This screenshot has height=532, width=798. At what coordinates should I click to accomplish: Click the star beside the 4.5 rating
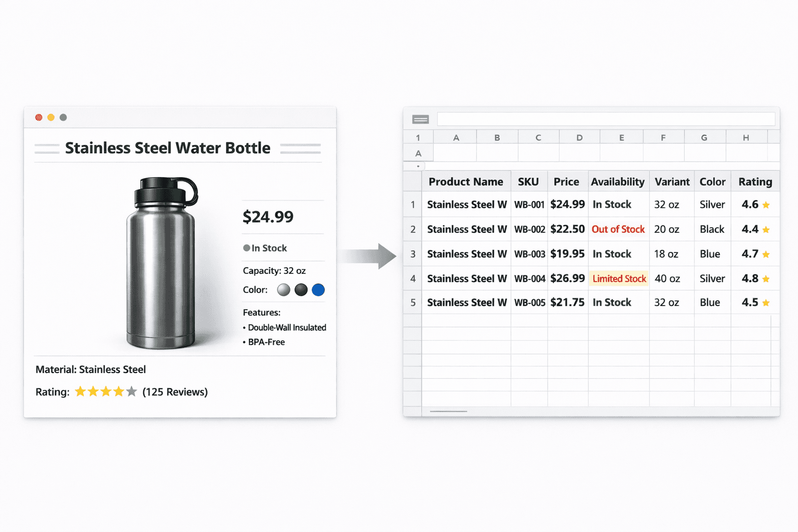point(766,302)
